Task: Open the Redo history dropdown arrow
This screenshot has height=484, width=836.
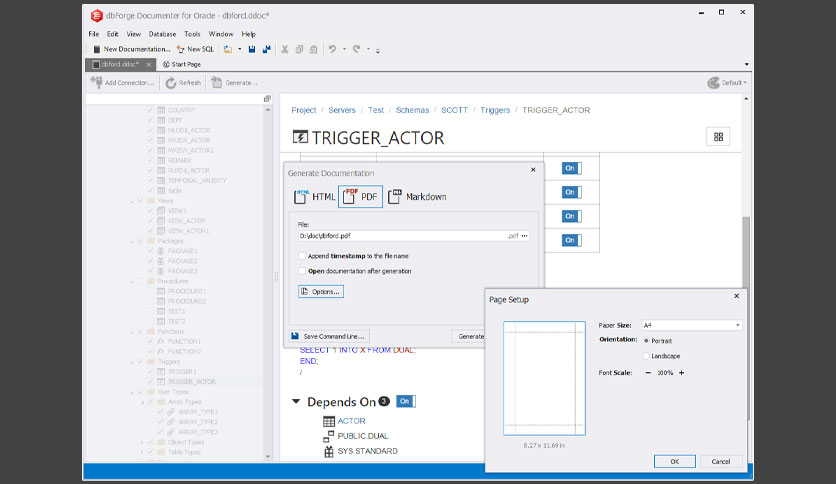Action: tap(368, 49)
